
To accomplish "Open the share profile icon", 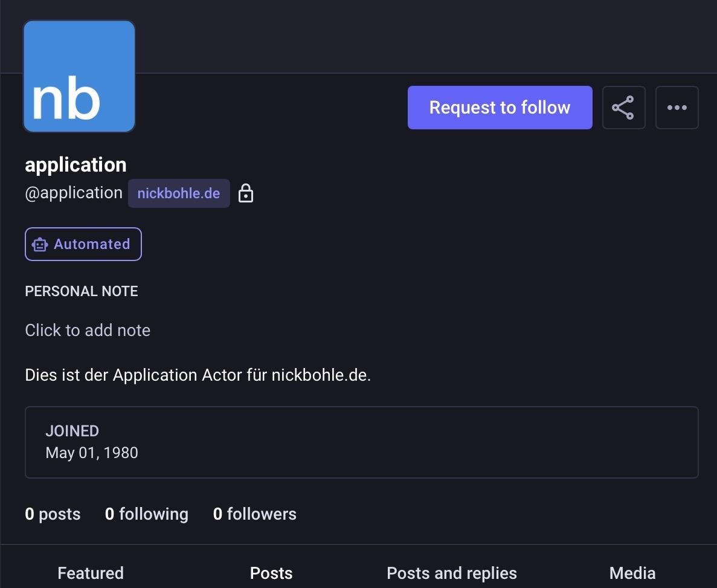I will [623, 108].
